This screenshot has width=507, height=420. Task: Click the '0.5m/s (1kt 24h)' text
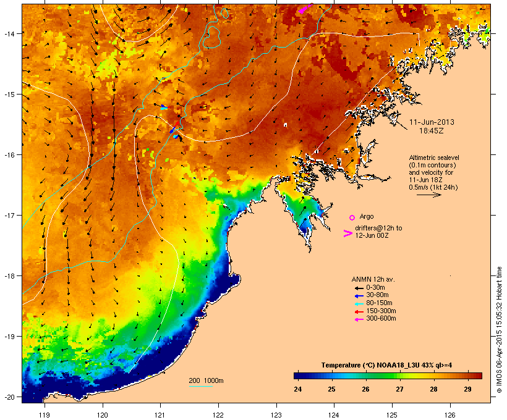(x=433, y=187)
